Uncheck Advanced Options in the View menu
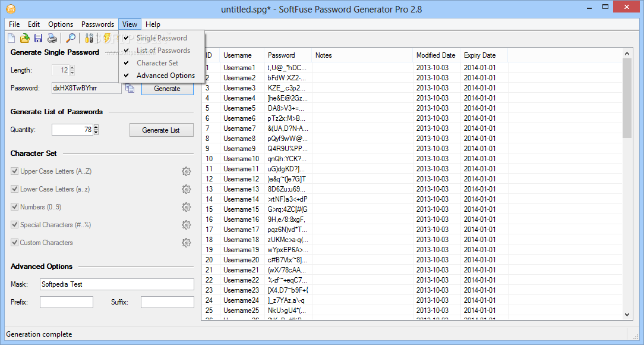 (x=165, y=76)
